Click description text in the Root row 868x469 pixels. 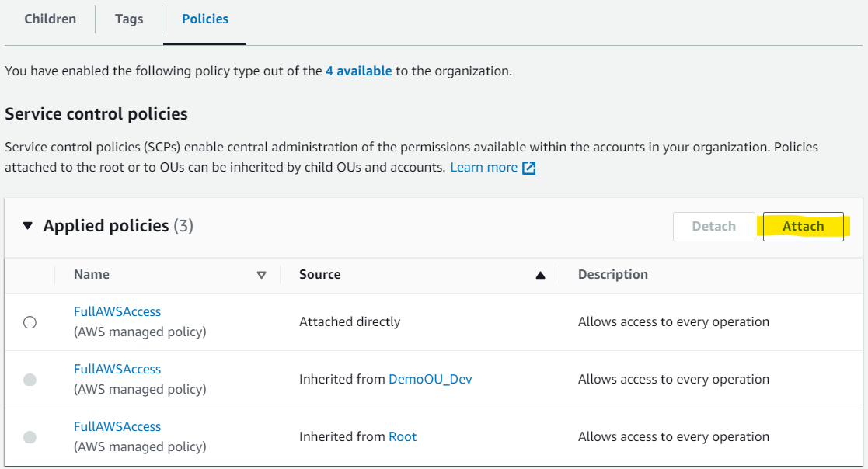pos(674,436)
